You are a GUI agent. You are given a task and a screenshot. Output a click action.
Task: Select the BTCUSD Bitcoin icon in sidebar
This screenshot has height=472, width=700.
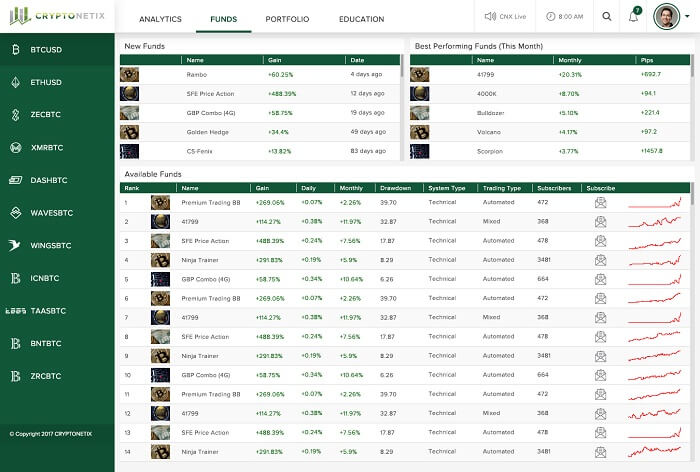click(x=16, y=49)
